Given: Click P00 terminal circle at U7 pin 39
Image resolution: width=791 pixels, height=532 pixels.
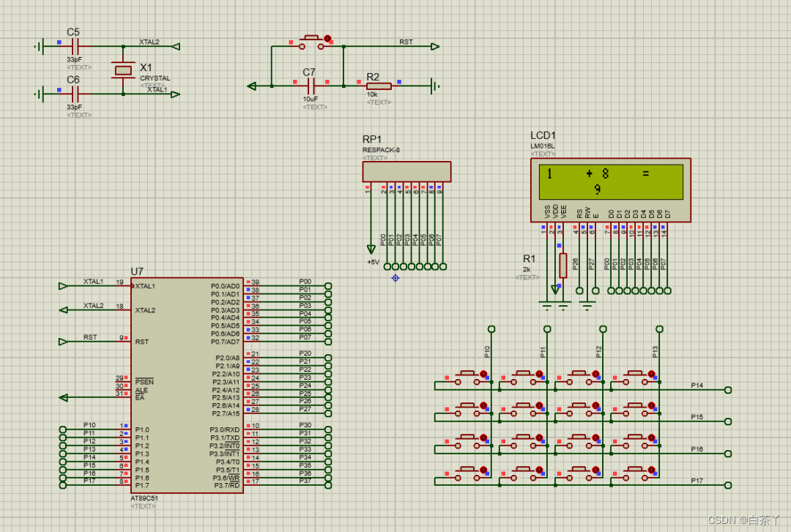Looking at the screenshot, I should point(328,286).
